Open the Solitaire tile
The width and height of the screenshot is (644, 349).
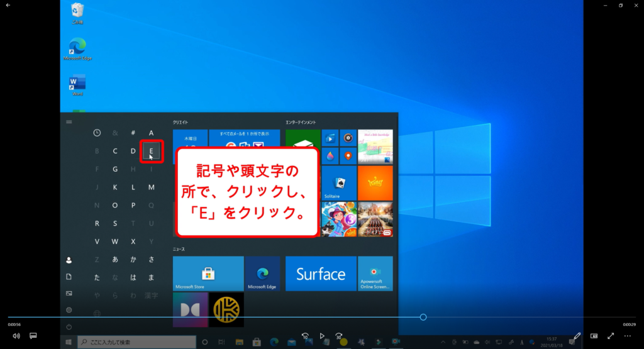pos(339,184)
